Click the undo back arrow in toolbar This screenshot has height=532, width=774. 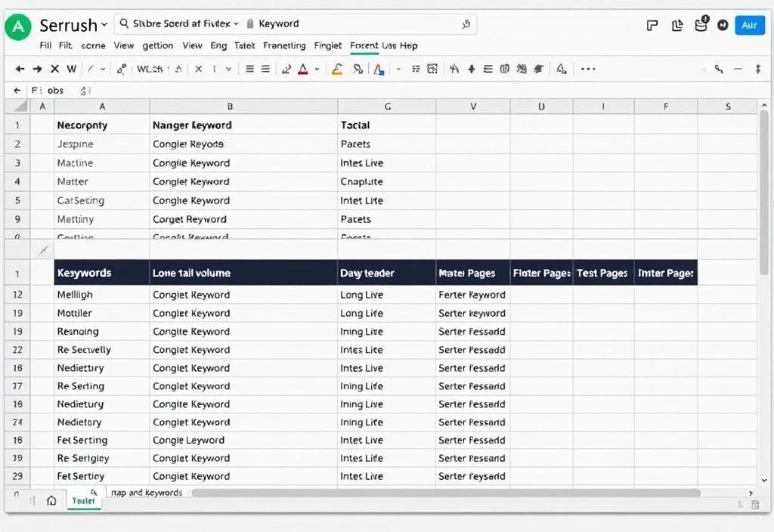point(20,69)
